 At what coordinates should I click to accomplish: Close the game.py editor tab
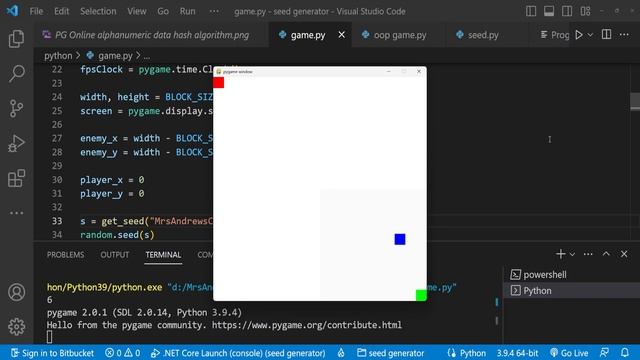tap(342, 35)
